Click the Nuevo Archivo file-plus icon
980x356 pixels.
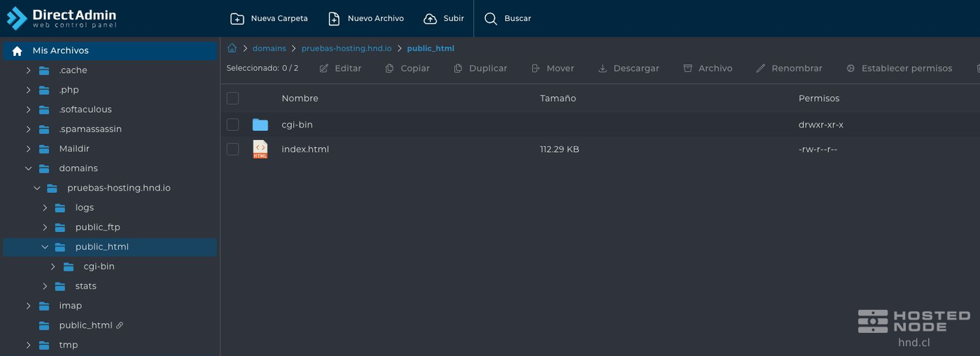pyautogui.click(x=334, y=19)
